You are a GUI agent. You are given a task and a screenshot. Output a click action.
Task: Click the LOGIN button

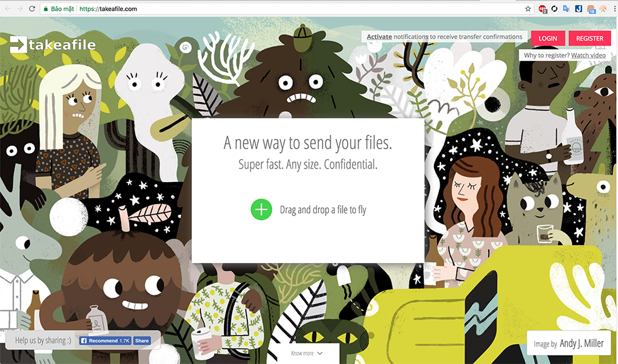click(x=548, y=38)
